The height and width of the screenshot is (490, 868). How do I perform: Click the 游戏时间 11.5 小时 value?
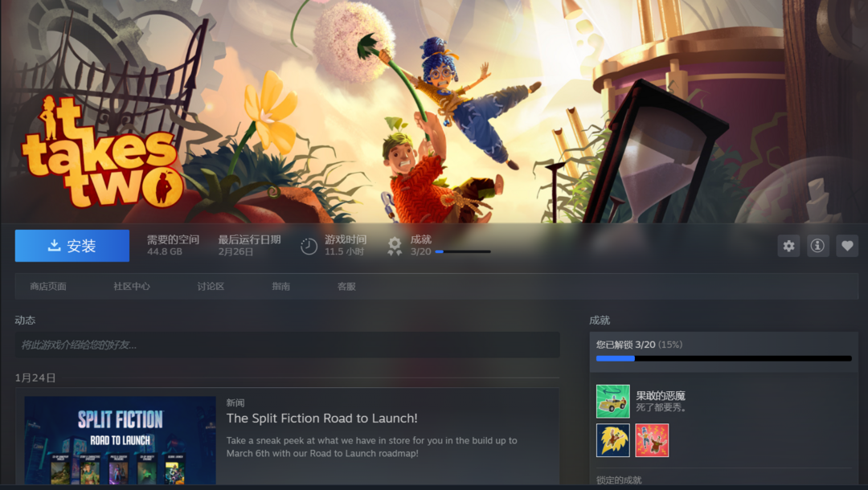(x=344, y=251)
